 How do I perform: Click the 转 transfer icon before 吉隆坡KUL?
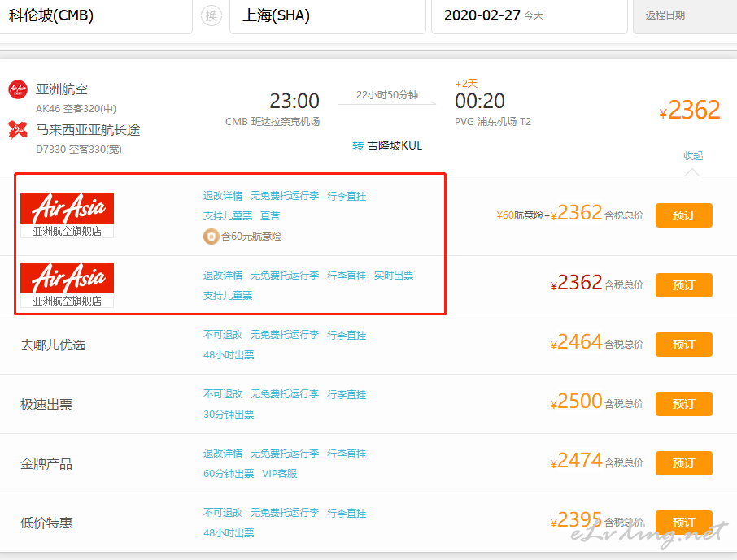[x=358, y=145]
